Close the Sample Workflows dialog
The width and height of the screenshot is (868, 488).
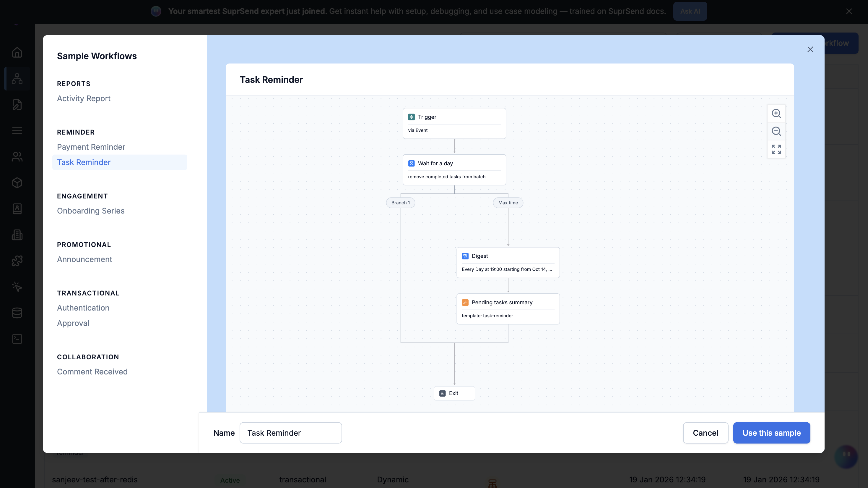coord(810,50)
